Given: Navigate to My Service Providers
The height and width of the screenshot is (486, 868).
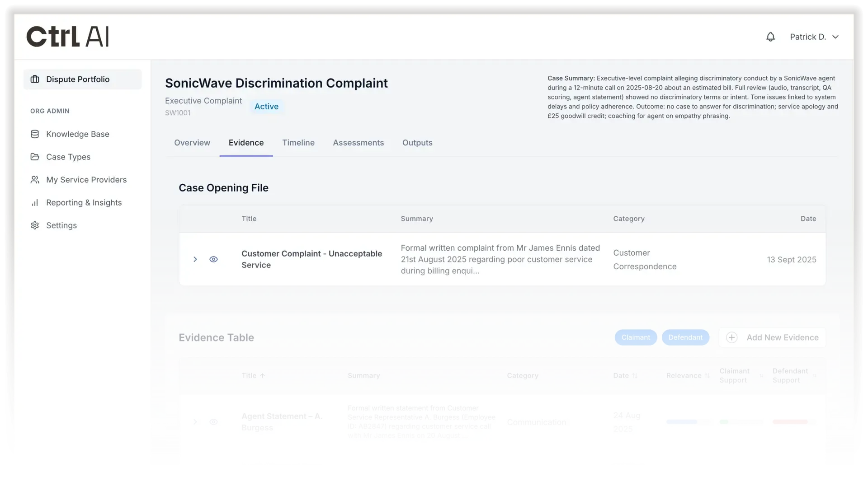Looking at the screenshot, I should point(86,180).
